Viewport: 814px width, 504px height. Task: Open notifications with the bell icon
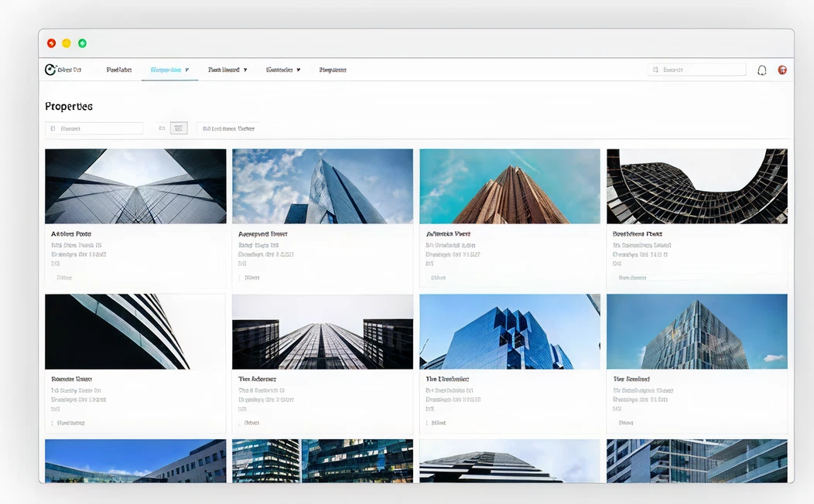pyautogui.click(x=761, y=70)
